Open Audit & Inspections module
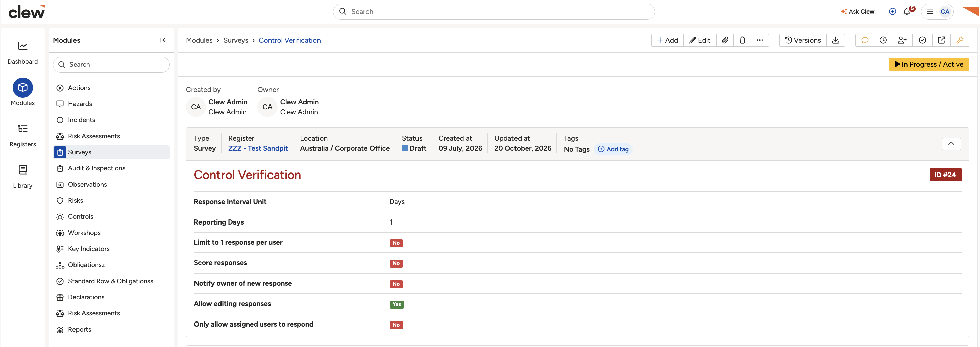Viewport: 980px width, 347px height. (x=111, y=168)
